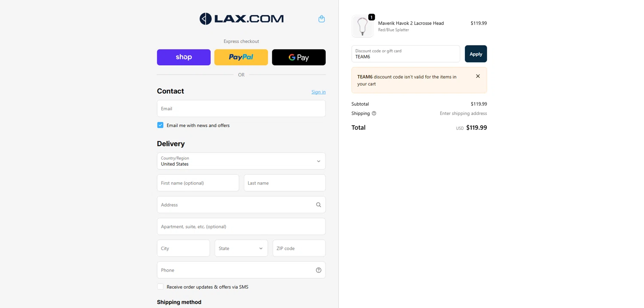The image size is (644, 308).
Task: Click the Total label
Action: click(358, 127)
